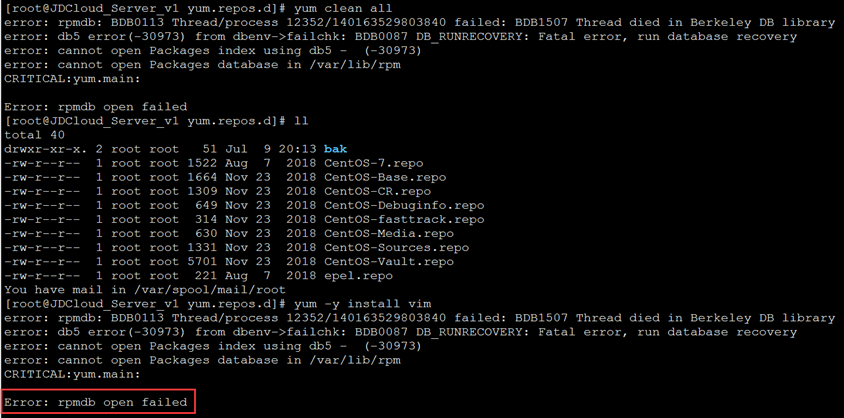Click the 'You have mail in /var/spool/mail/root' line

coord(145,289)
